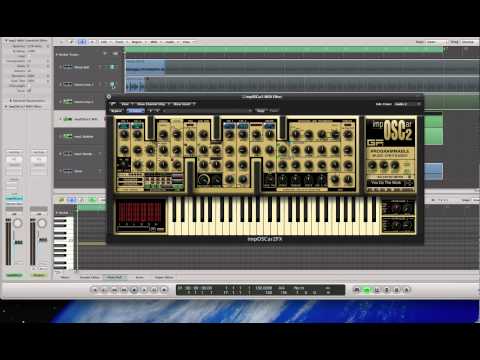Click the plugin Paste settings button
This screenshot has width=480, height=360.
[274, 110]
